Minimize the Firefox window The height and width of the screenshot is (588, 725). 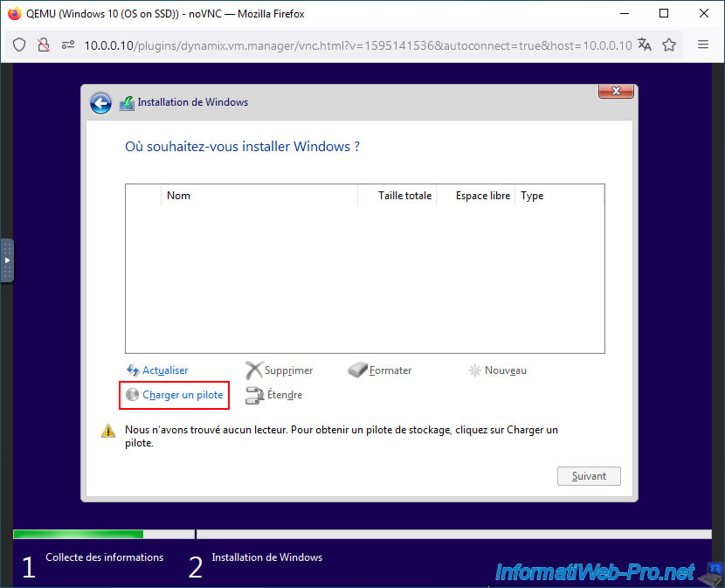[625, 13]
